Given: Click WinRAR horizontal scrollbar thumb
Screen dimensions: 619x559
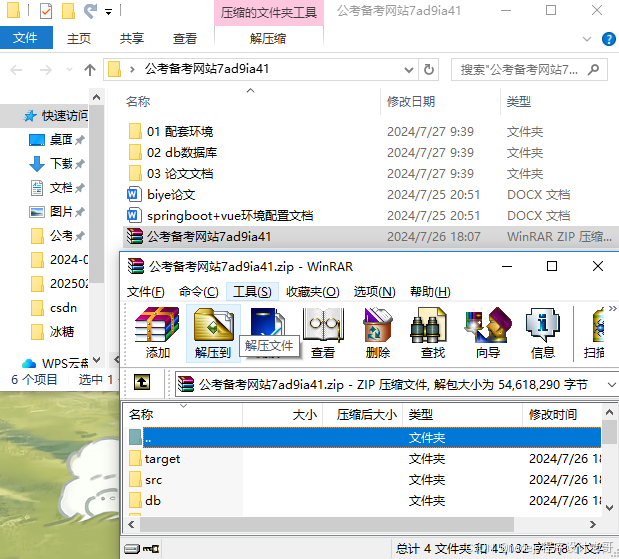Looking at the screenshot, I should [x=326, y=524].
